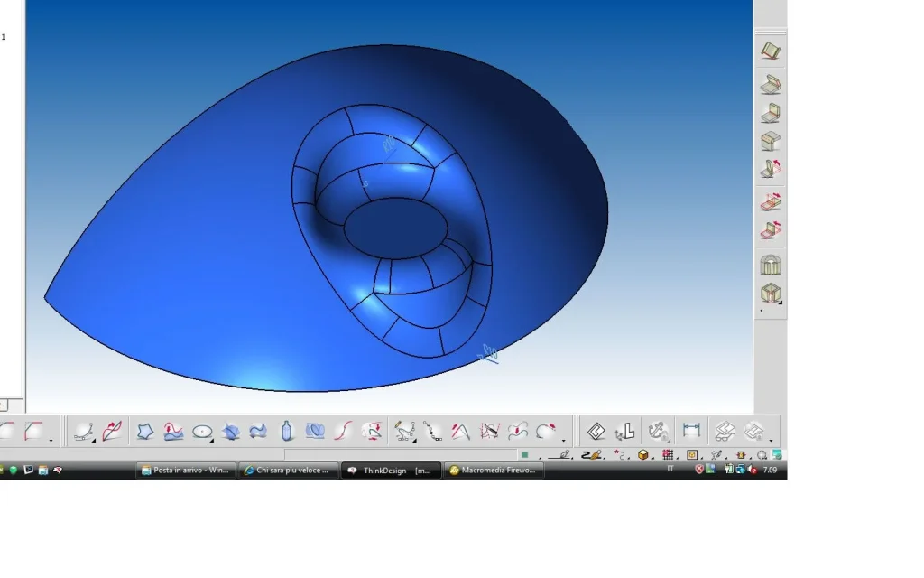
Task: Click the profile with glasses view icon
Action: click(x=725, y=431)
